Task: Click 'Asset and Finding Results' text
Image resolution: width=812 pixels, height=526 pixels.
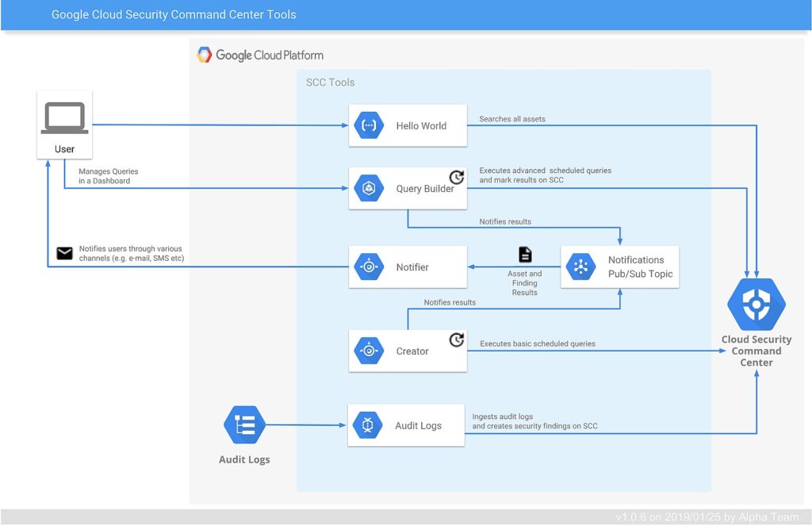Action: pyautogui.click(x=525, y=283)
